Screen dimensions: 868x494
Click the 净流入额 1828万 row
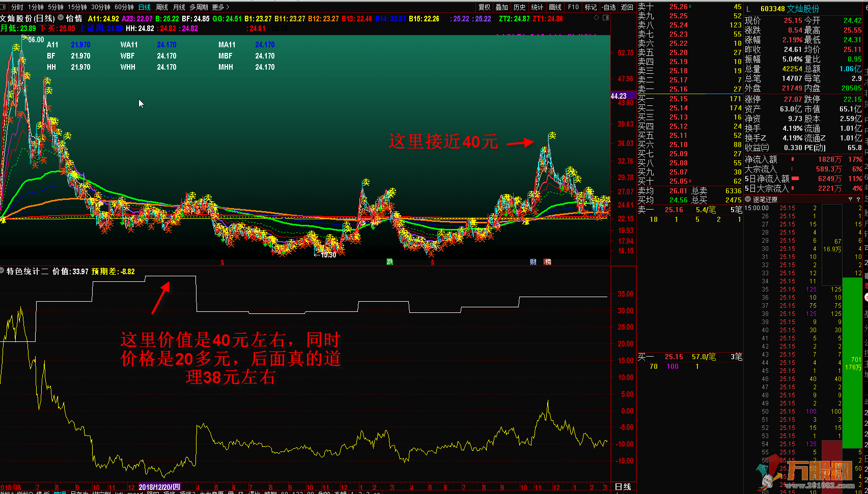point(803,159)
